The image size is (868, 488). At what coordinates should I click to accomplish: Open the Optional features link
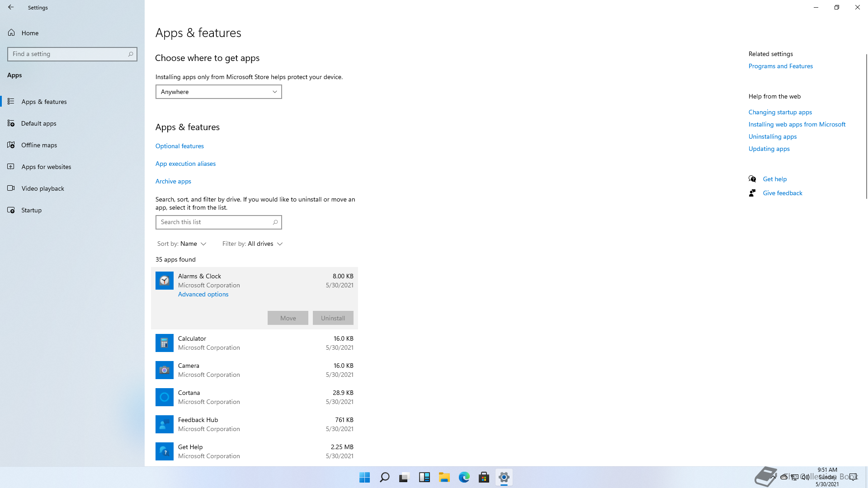coord(179,146)
